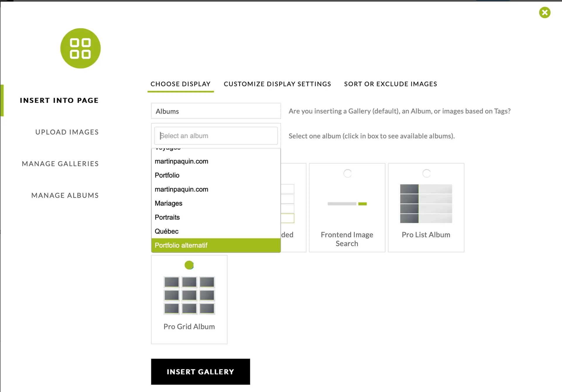562x392 pixels.
Task: Close the gallery dialog with green X
Action: pyautogui.click(x=544, y=13)
